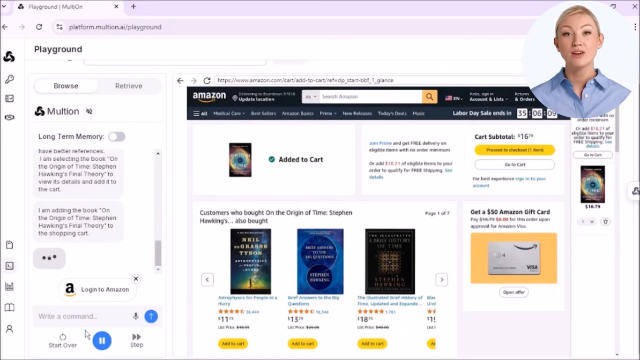
Task: Click Chrome site info icon in address bar
Action: 60,27
